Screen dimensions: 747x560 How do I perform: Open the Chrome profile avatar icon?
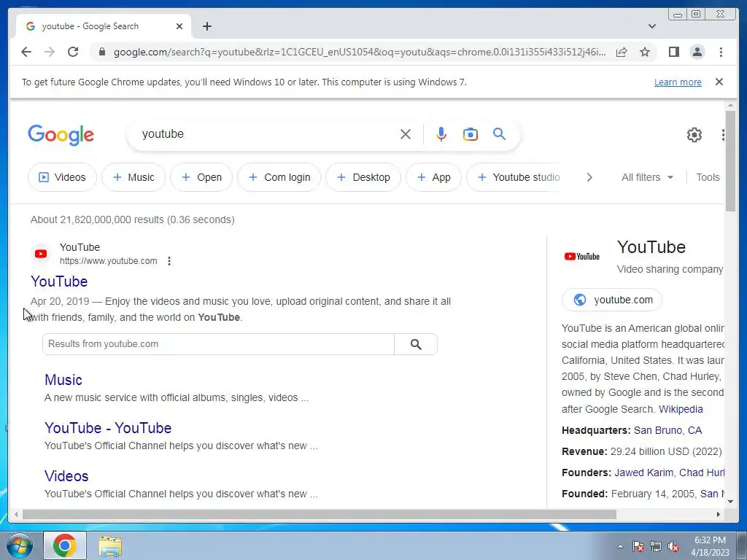(x=697, y=52)
